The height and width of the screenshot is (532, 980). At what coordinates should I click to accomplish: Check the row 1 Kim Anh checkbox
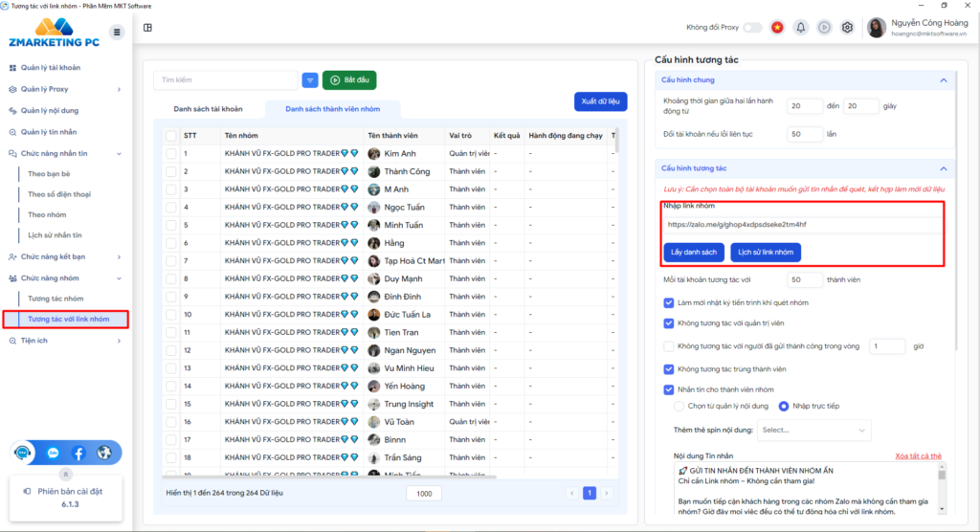pyautogui.click(x=171, y=153)
